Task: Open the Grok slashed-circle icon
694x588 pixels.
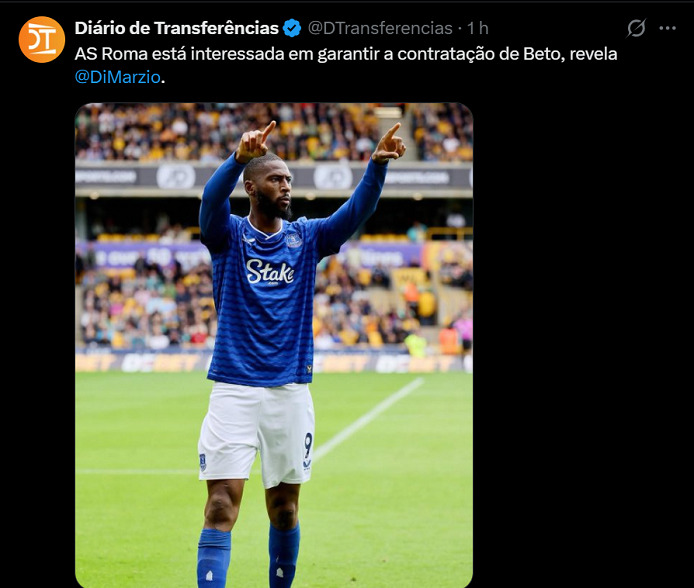Action: click(x=636, y=28)
